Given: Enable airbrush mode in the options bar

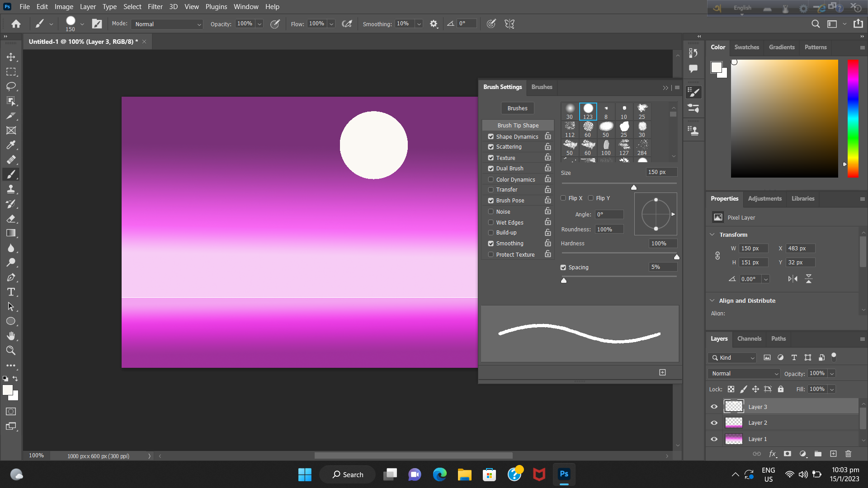Looking at the screenshot, I should (x=347, y=23).
